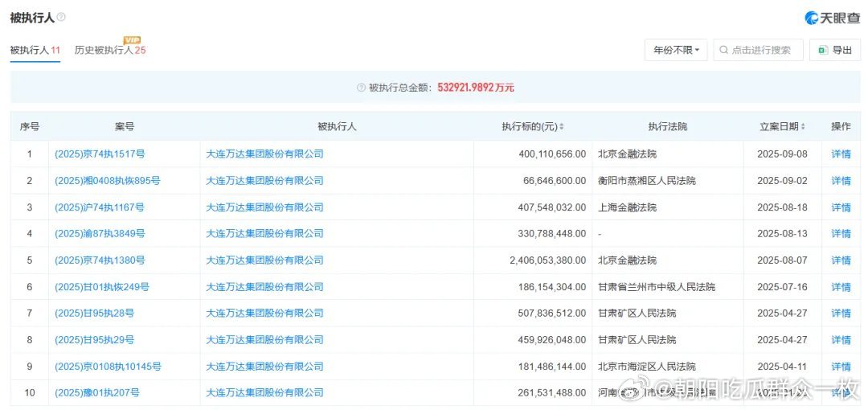868x410 pixels.
Task: Open case (2025)渝87执3849号
Action: [100, 234]
